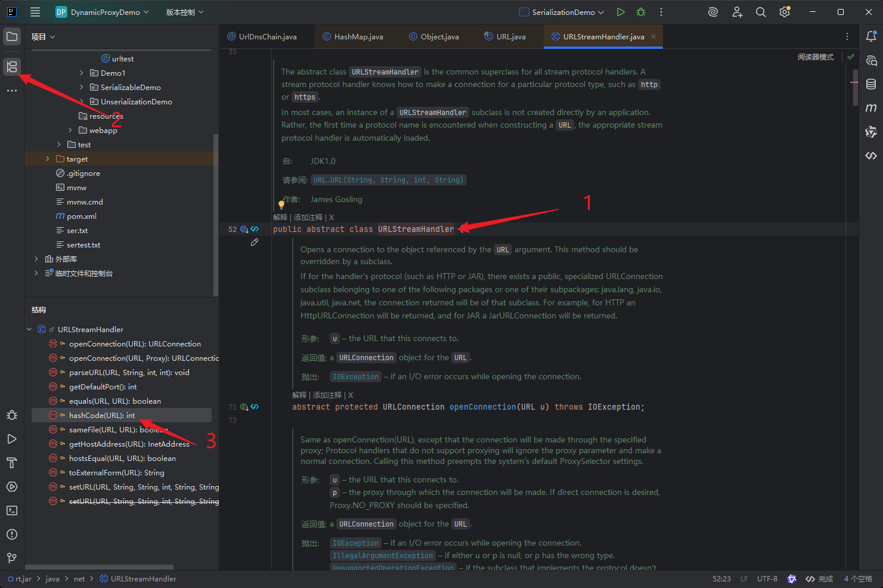Expand the target folder
The image size is (883, 588).
pos(48,159)
